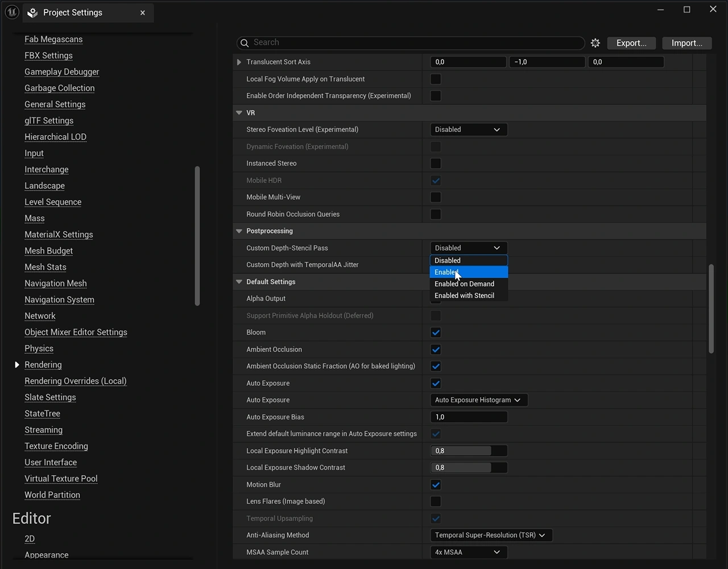This screenshot has height=569, width=728.
Task: Collapse the Default Settings section
Action: tap(239, 282)
